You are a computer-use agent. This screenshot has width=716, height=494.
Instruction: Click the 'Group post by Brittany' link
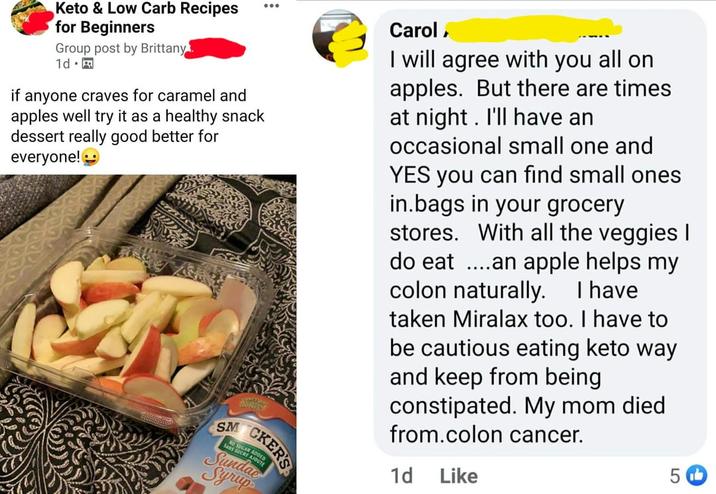coord(121,48)
